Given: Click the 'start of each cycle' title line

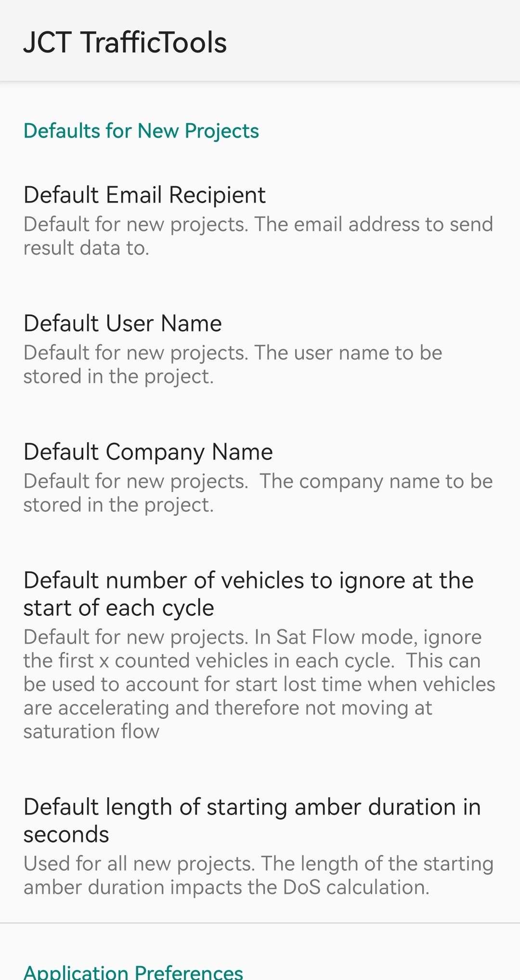Looking at the screenshot, I should [119, 608].
